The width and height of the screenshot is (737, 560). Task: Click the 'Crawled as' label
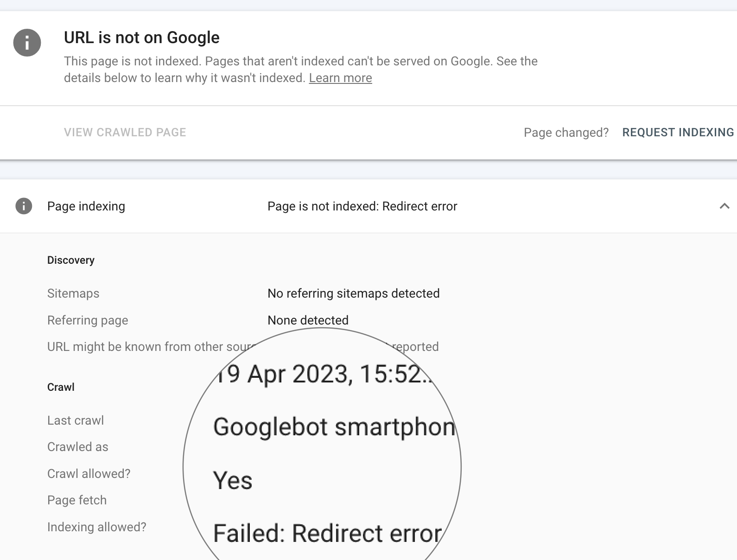click(x=77, y=447)
